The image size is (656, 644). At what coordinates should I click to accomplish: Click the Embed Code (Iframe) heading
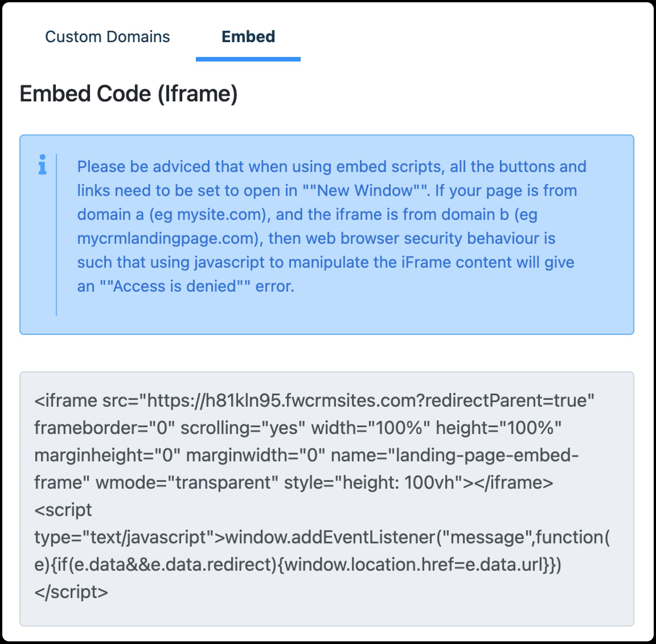129,94
